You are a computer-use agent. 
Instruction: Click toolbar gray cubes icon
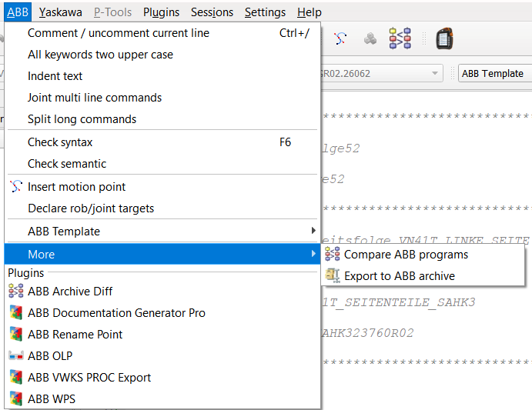click(x=370, y=38)
